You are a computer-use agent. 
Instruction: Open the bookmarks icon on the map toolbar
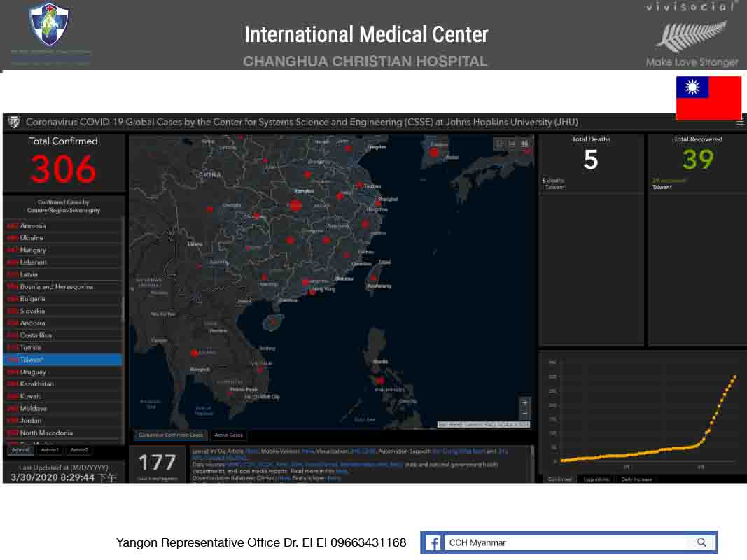pos(499,143)
